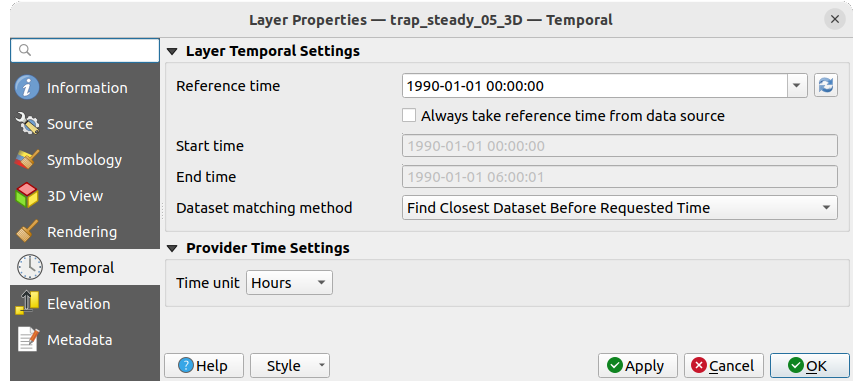
Task: Click the "Dataset matching method" label
Action: pos(264,208)
